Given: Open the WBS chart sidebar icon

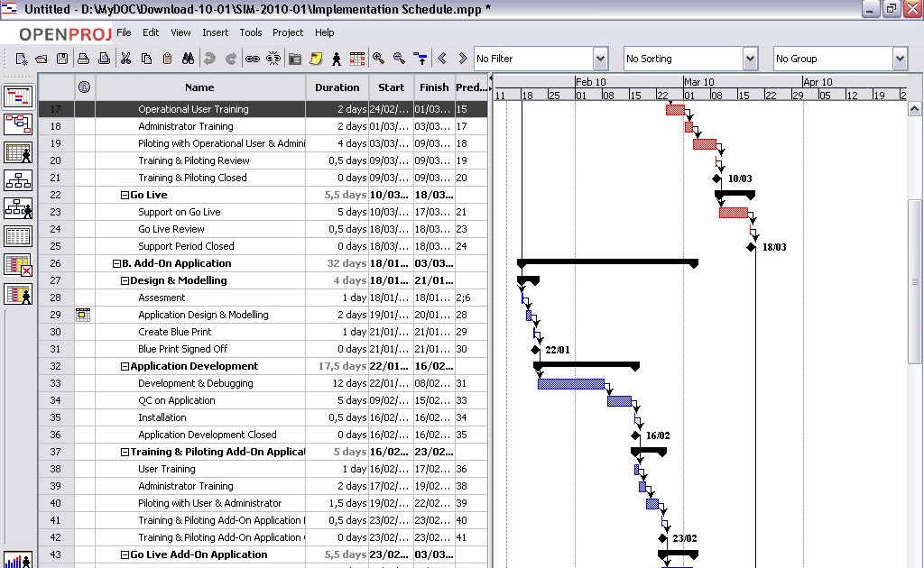Looking at the screenshot, I should (x=18, y=180).
